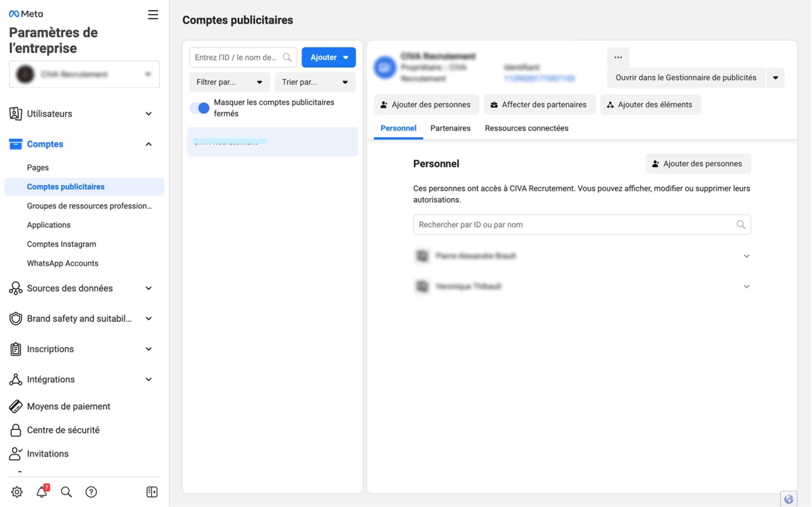
Task: Open the help question mark icon
Action: click(x=91, y=492)
